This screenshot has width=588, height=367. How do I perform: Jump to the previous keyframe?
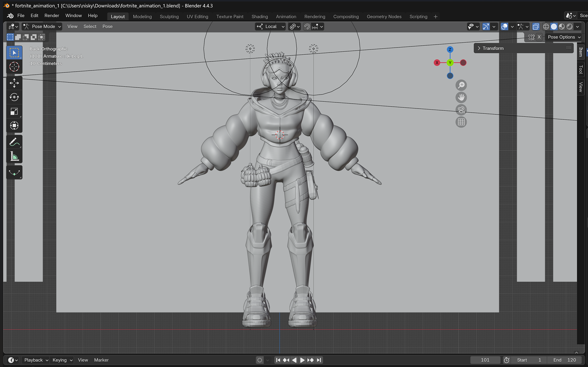[286, 360]
